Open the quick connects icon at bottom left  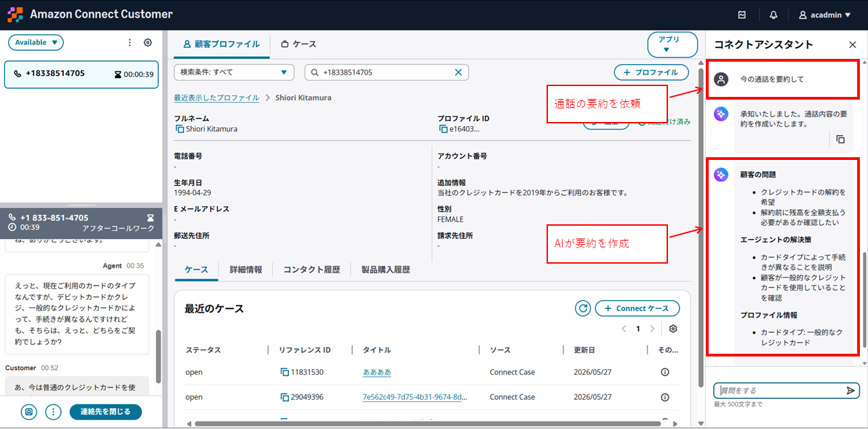(29, 411)
